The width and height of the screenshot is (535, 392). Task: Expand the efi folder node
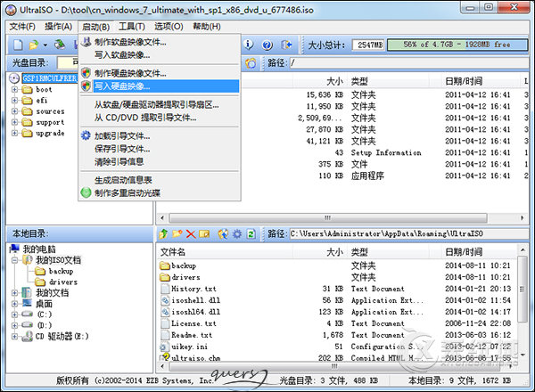[14, 101]
